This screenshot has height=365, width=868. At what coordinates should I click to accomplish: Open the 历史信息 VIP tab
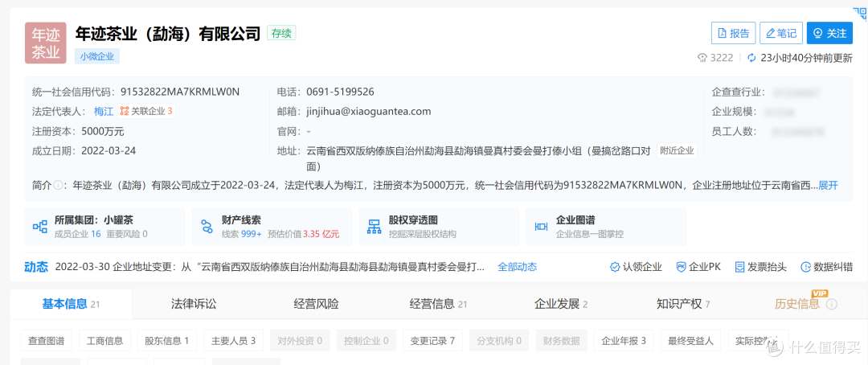(797, 304)
